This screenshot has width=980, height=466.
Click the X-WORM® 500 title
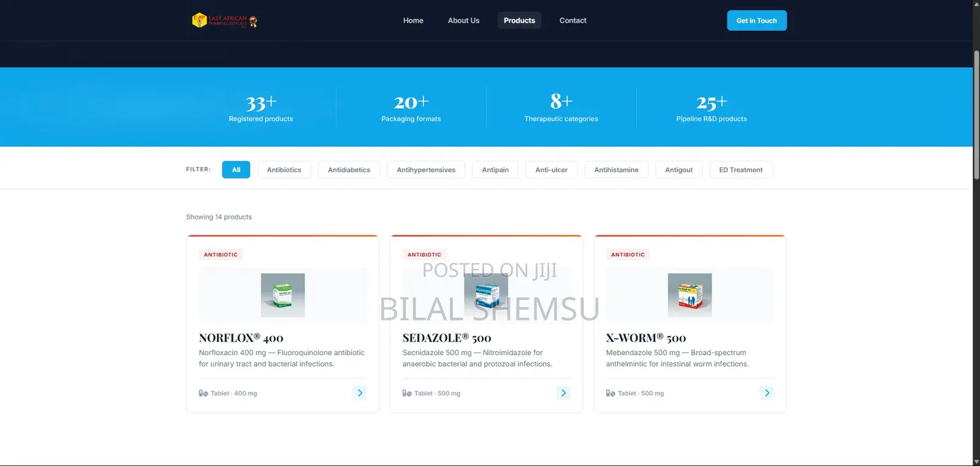tap(646, 338)
